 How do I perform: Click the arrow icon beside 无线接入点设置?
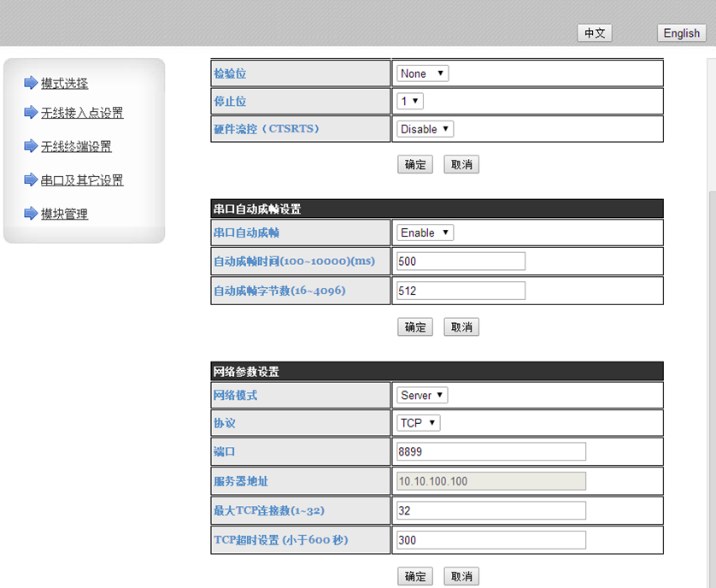point(31,112)
